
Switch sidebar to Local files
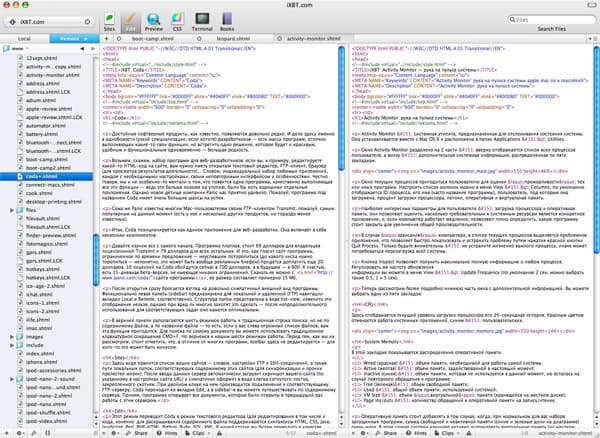(25, 38)
